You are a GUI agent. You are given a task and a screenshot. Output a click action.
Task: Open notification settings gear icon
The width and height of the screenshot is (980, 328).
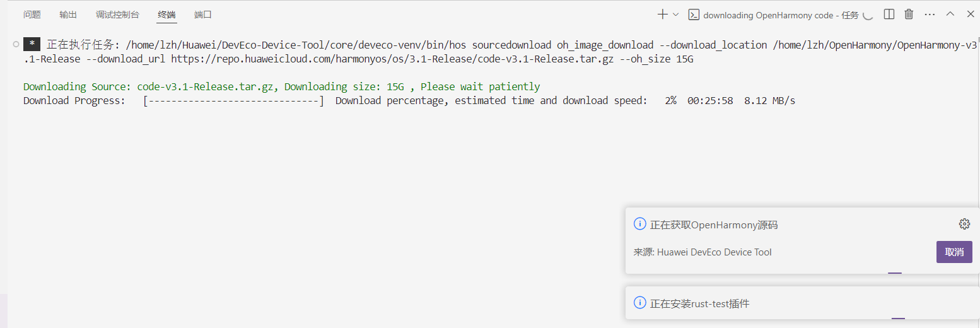pos(964,224)
